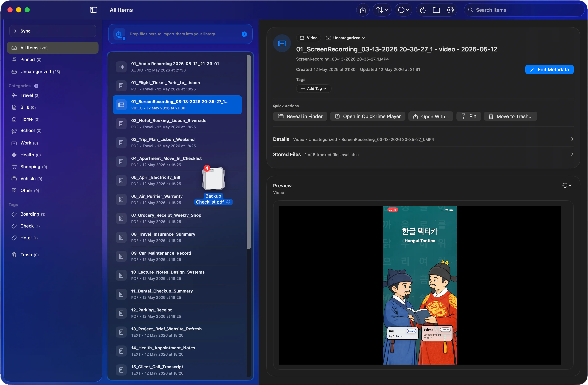Viewport: 588px width, 385px height.
Task: Select 03_Trip_Plan_Lisbon_Weekend item
Action: (x=177, y=143)
